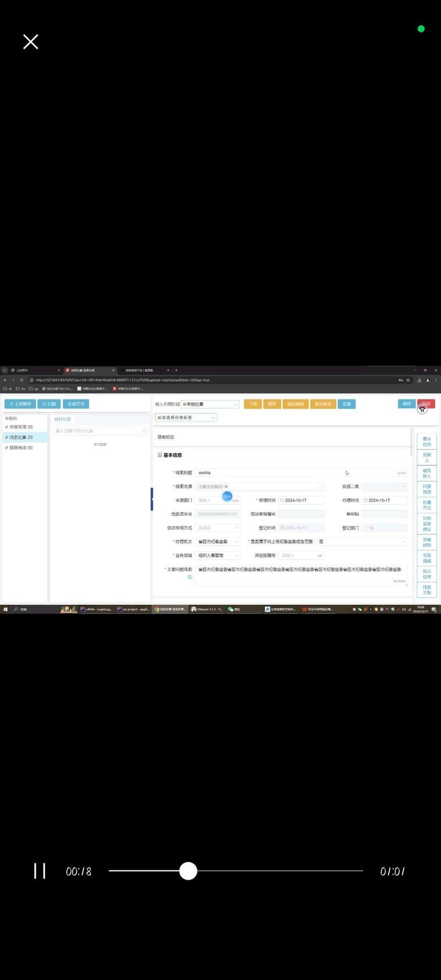Select 举报受理 in the left tree

[x=21, y=427]
